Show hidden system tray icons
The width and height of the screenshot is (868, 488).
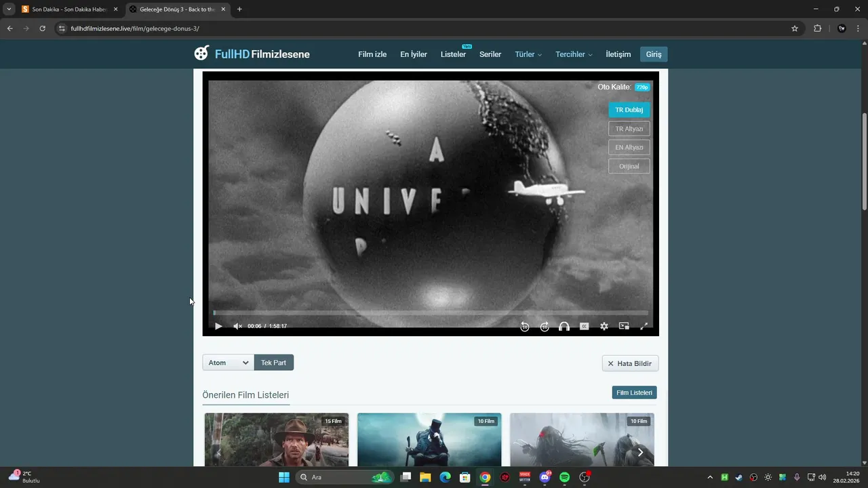[710, 477]
